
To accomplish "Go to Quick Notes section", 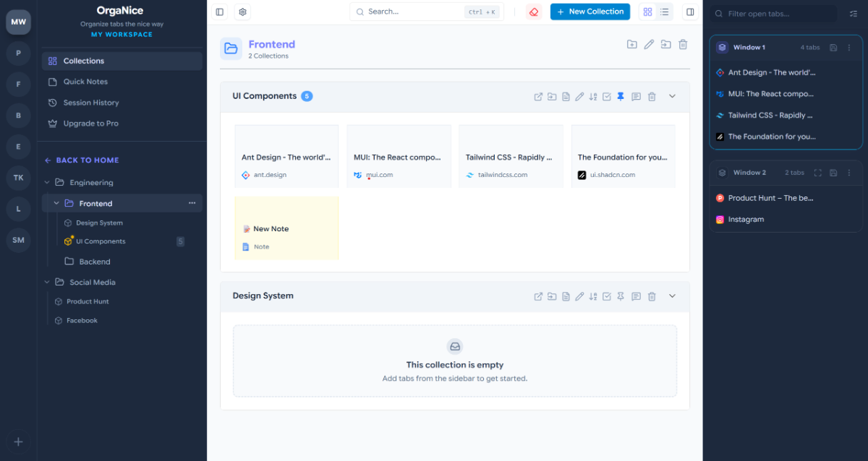I will 85,82.
